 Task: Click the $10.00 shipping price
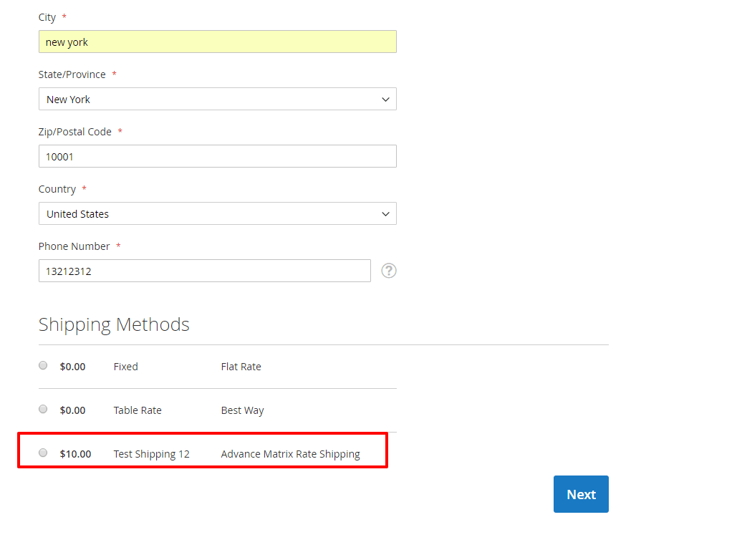coord(75,454)
